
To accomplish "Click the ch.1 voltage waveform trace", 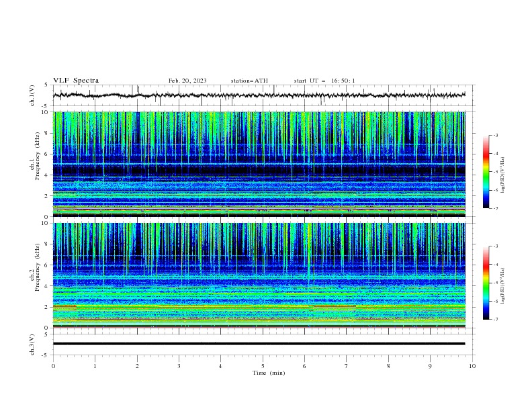I will [x=259, y=95].
